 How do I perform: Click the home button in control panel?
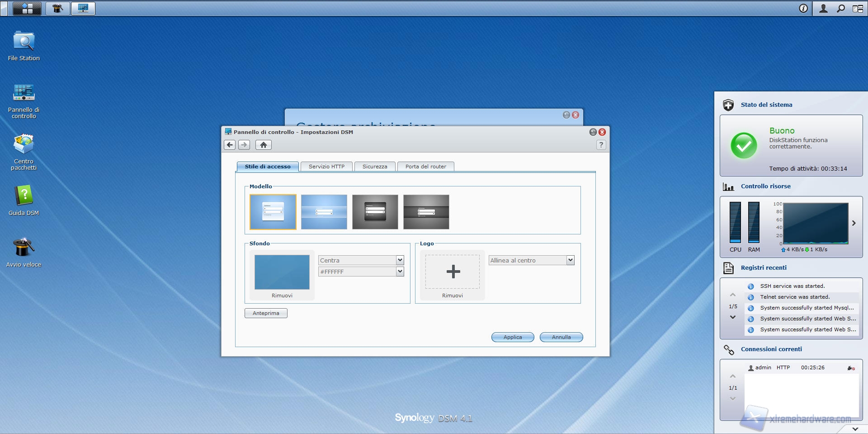click(263, 145)
